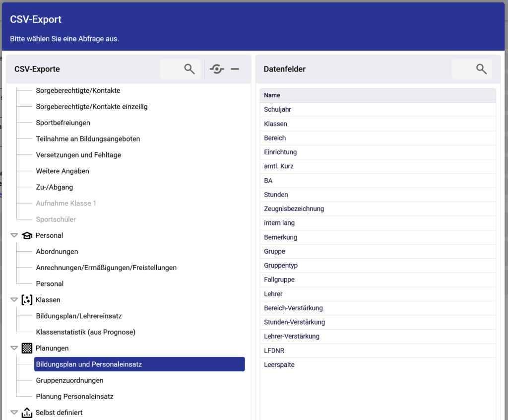Click the intern lang field row

(378, 223)
